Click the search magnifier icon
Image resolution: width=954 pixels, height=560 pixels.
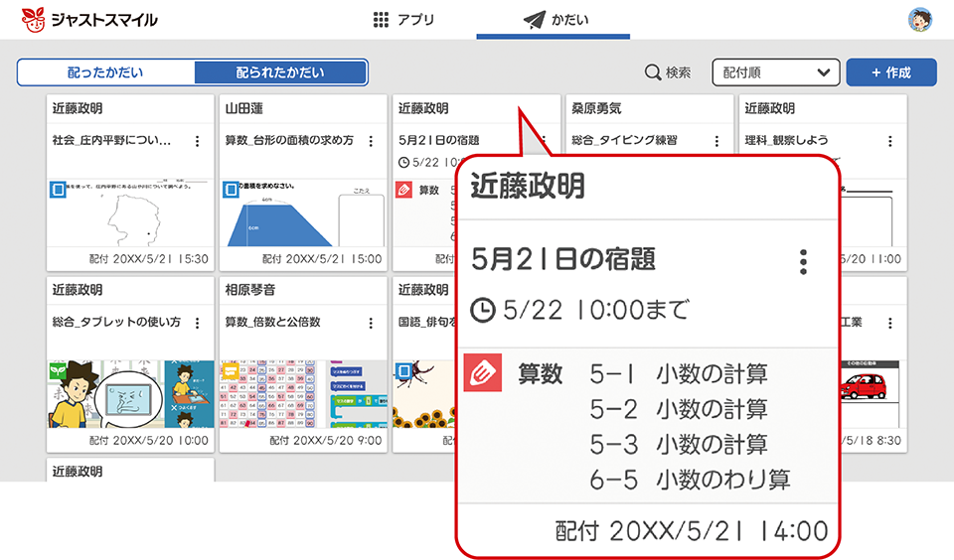click(x=653, y=72)
